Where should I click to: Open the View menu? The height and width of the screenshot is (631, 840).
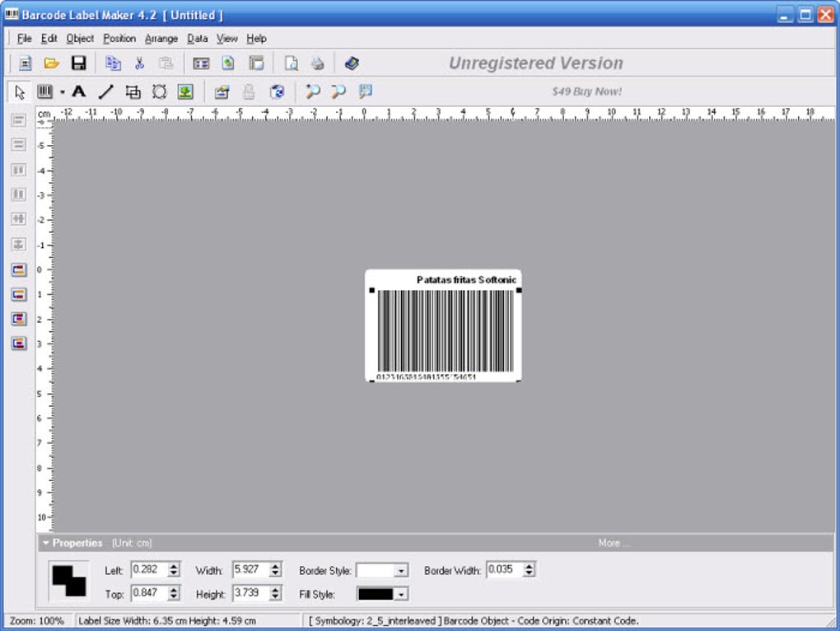(226, 39)
